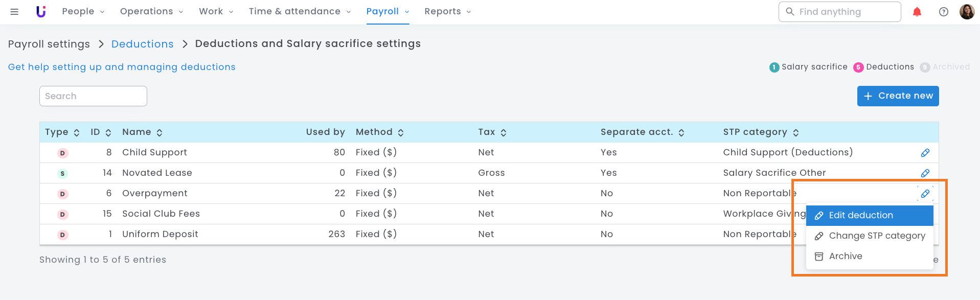
Task: Open the deductions help link
Action: pyautogui.click(x=122, y=67)
